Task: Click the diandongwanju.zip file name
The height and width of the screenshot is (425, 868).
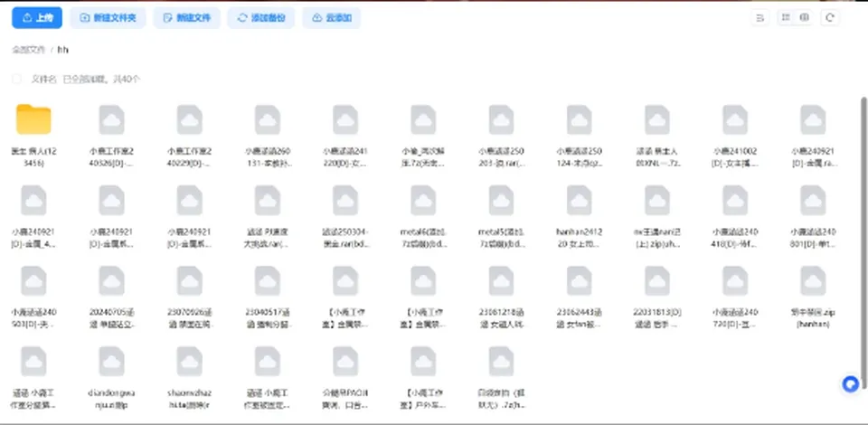Action: (112, 399)
